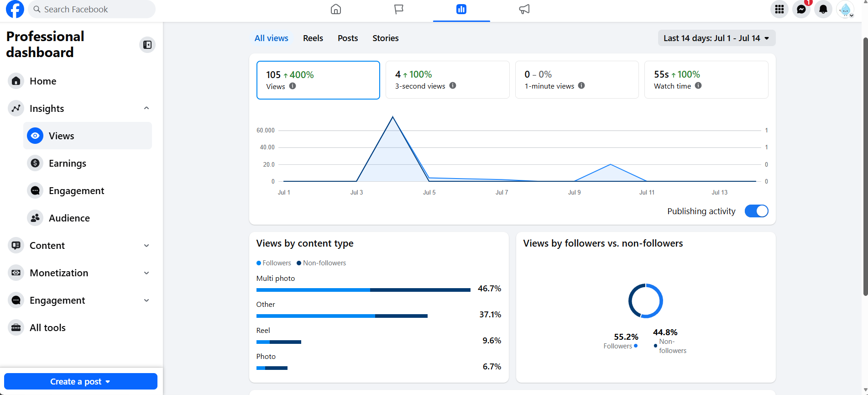The height and width of the screenshot is (395, 868).
Task: Select the 3-second views metric card
Action: (447, 79)
